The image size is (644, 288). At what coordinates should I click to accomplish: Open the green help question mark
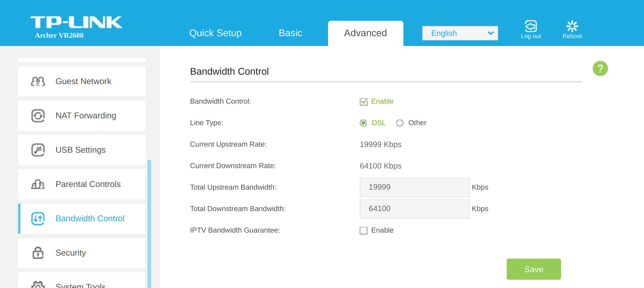click(600, 69)
